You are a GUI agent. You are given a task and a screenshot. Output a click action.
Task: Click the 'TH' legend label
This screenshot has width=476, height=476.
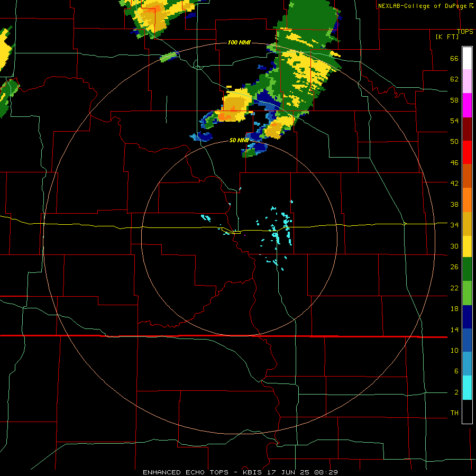pyautogui.click(x=454, y=413)
